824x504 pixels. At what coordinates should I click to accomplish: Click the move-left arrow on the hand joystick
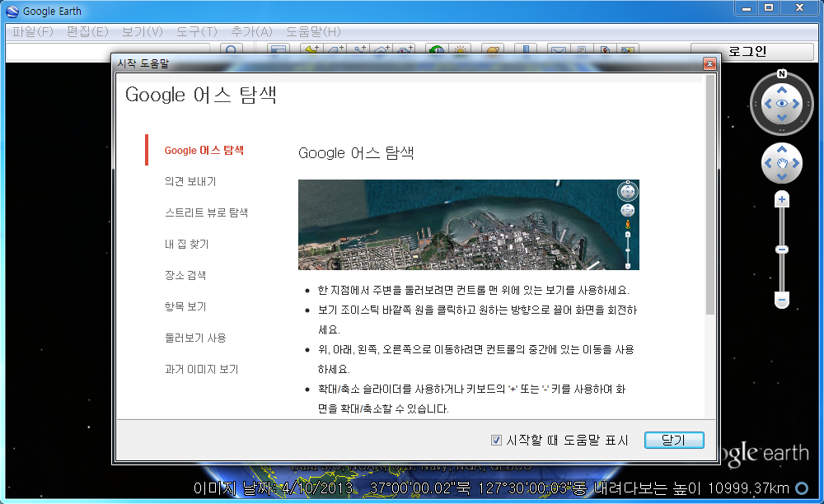coord(768,163)
